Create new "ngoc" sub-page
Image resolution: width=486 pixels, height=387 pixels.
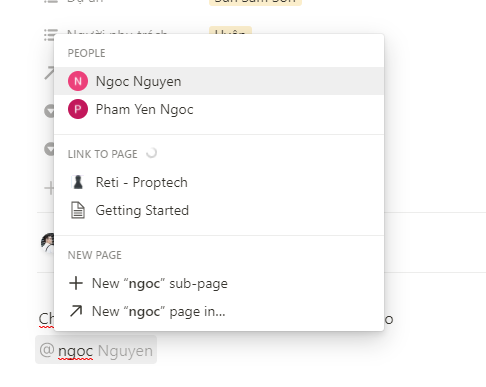tap(219, 283)
